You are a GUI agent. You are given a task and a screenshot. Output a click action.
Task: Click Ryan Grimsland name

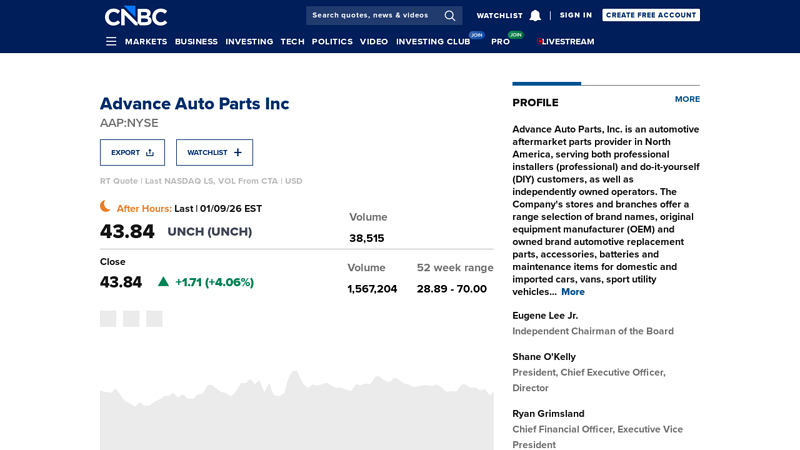548,414
